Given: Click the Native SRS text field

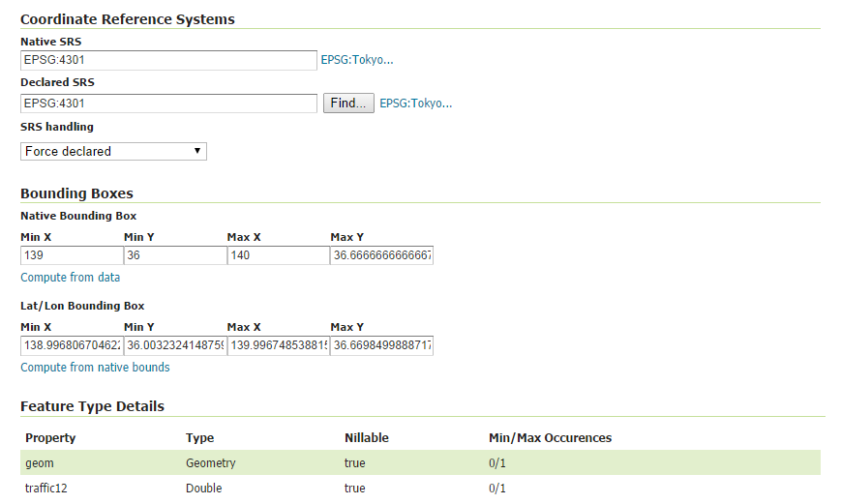Looking at the screenshot, I should (x=168, y=60).
